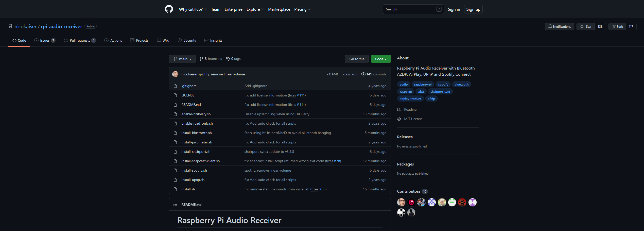Go to the Actions tab
The width and height of the screenshot is (644, 231).
[x=113, y=40]
